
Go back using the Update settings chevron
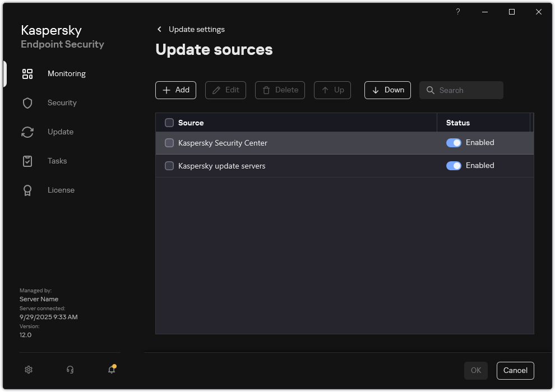159,29
